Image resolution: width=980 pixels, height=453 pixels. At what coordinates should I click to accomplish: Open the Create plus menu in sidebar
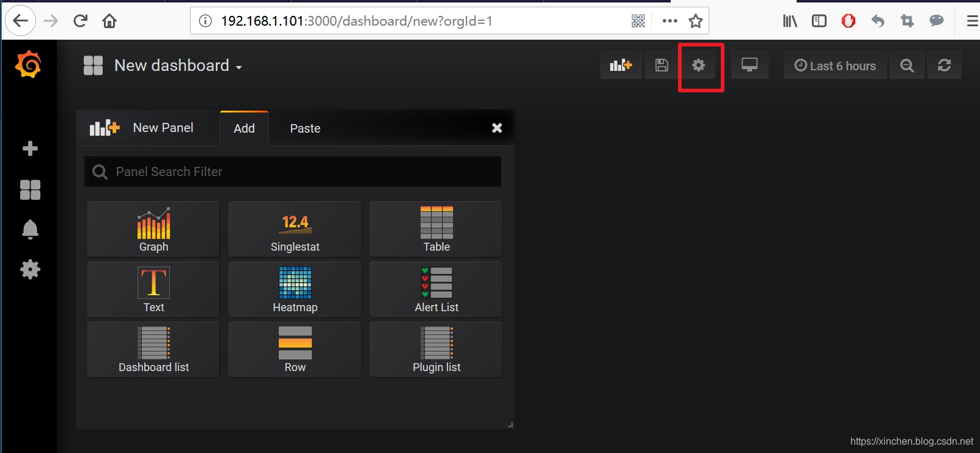click(30, 149)
